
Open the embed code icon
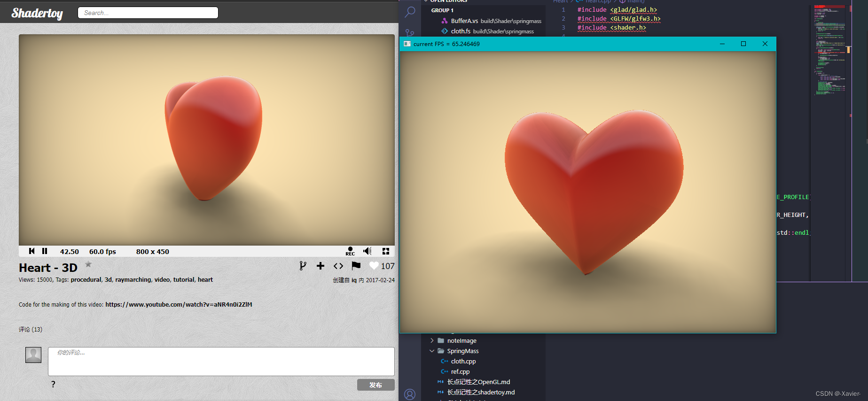click(338, 266)
